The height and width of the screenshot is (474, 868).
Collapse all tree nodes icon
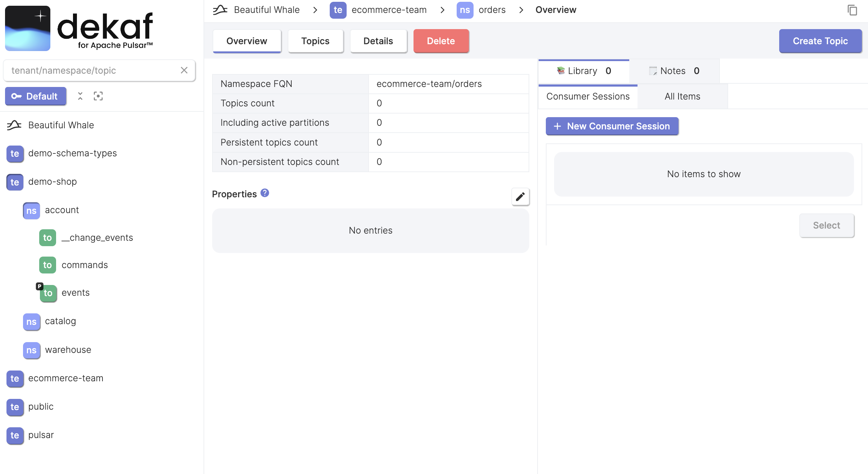[x=80, y=96]
